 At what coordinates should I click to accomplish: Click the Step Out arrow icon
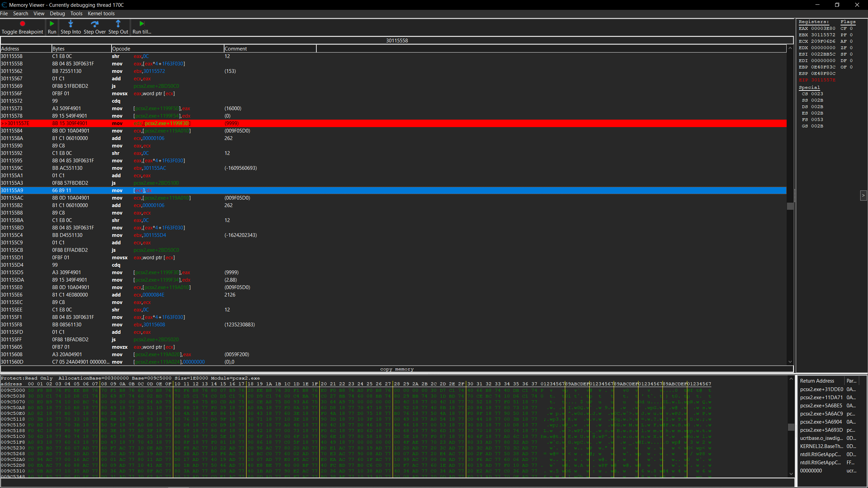point(118,24)
